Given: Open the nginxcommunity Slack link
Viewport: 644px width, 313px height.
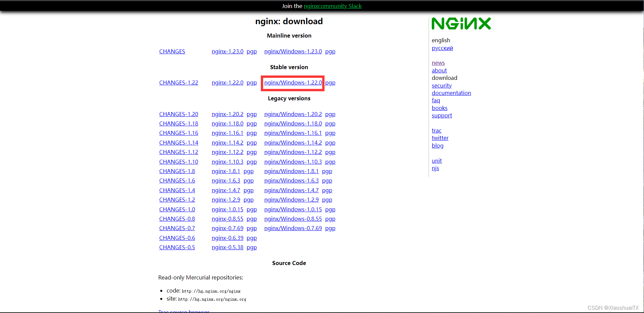Looking at the screenshot, I should pyautogui.click(x=333, y=6).
